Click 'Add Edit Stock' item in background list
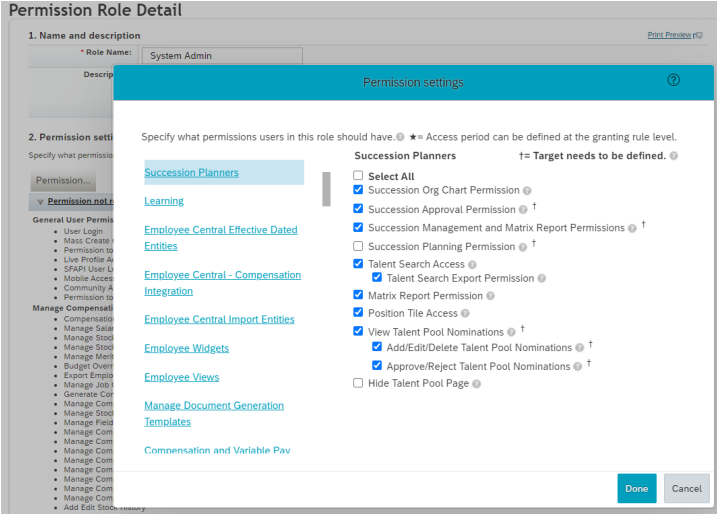 (104, 507)
